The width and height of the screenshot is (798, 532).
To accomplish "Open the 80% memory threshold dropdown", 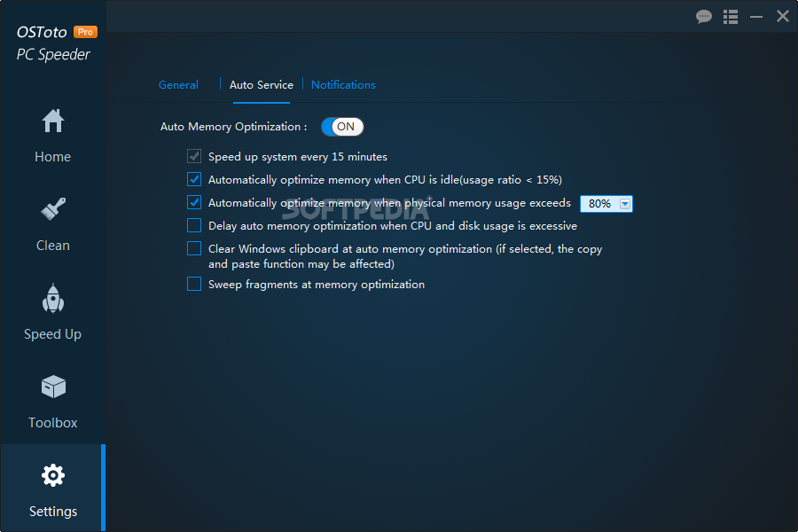I will pyautogui.click(x=606, y=204).
